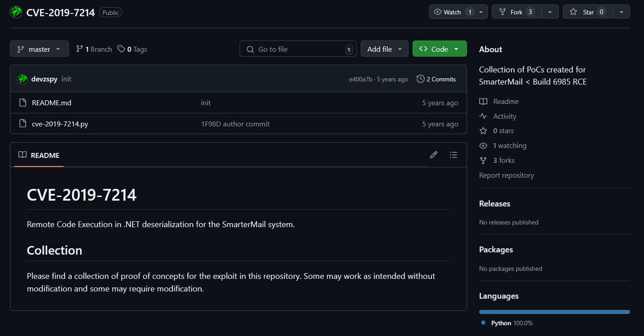
Task: Click the Collection README heading
Action: point(54,250)
